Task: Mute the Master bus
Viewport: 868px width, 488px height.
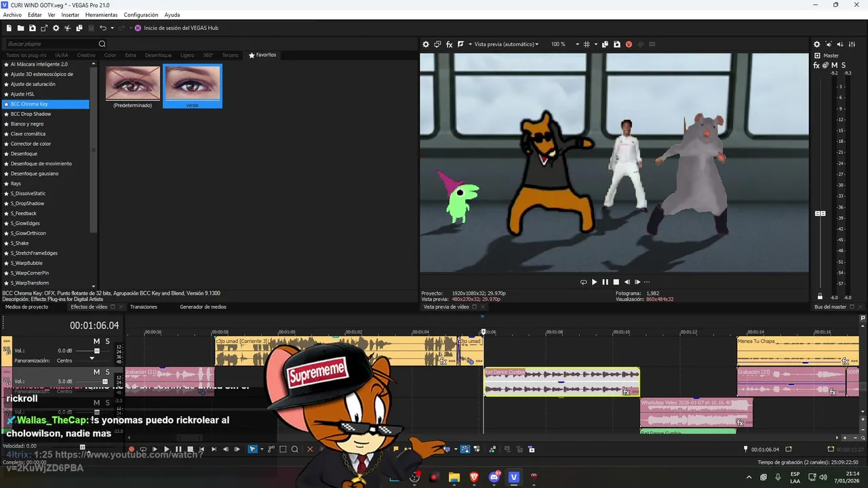Action: point(835,65)
